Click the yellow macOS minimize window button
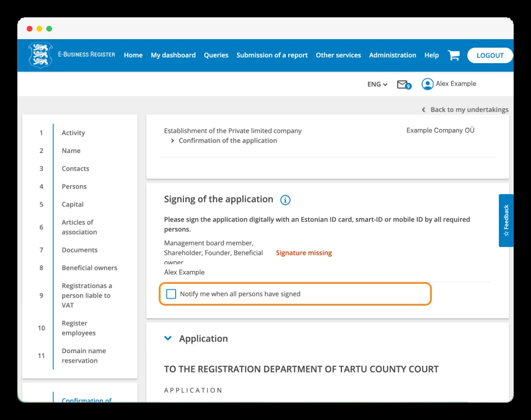Screen dimensions: 531x420 (39, 29)
